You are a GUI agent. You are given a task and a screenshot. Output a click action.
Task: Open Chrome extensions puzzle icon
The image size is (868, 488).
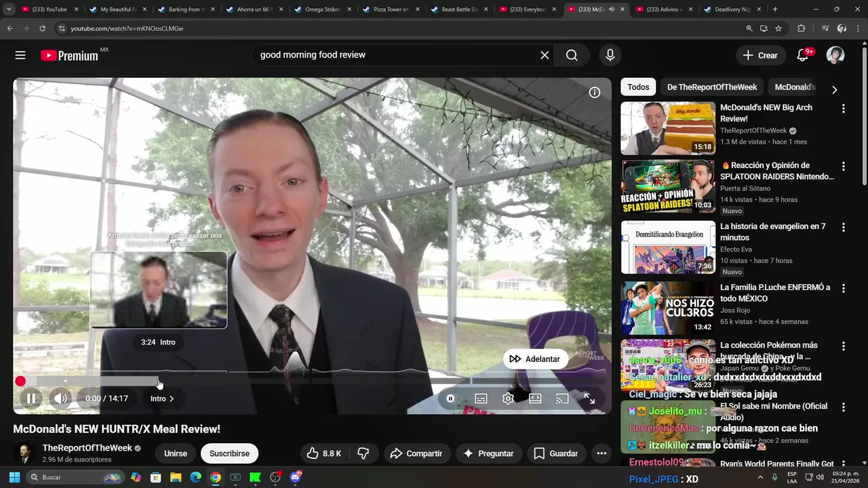801,28
